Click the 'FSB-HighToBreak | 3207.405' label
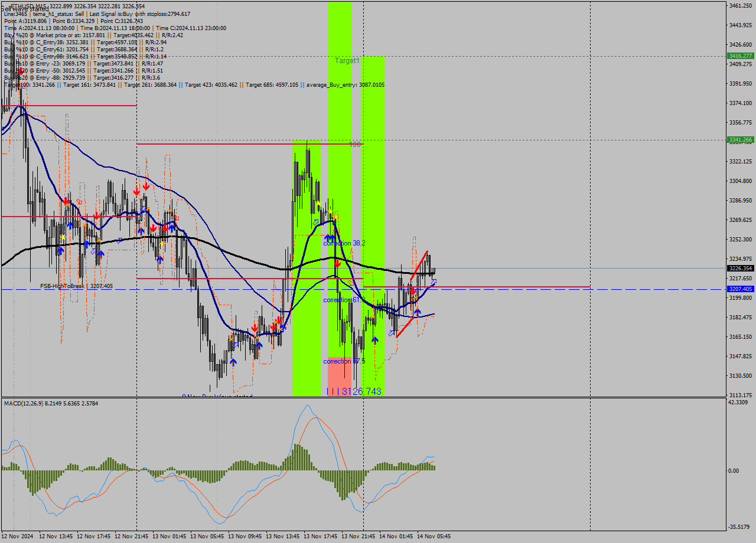Screen dimensions: 756x543 coord(76,286)
